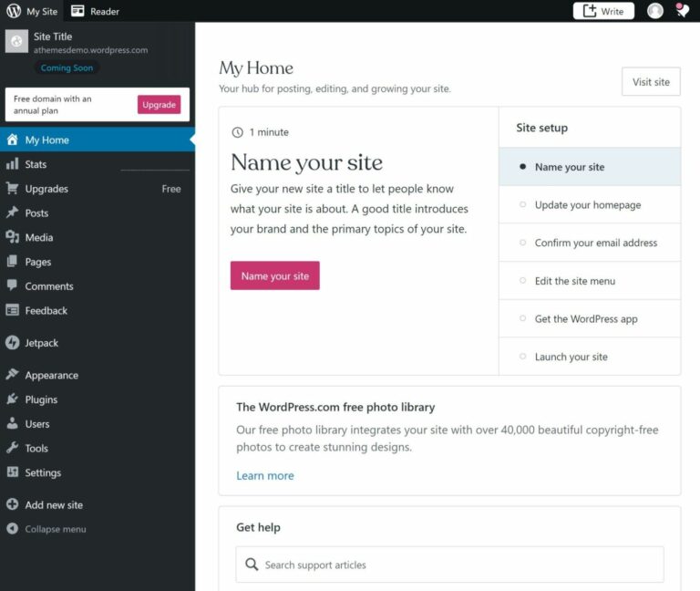Select Get the WordPress app step
This screenshot has width=700, height=591.
(590, 318)
